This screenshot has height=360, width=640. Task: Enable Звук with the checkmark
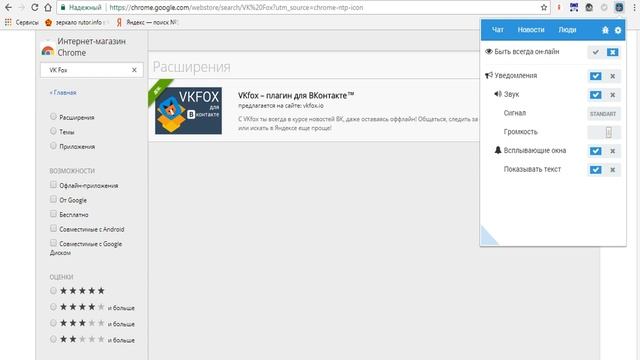[596, 95]
